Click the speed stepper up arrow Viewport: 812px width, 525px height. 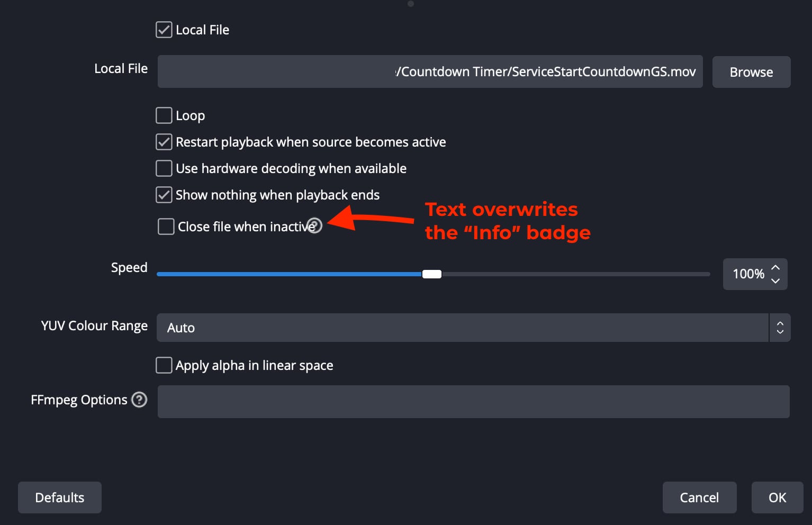click(775, 267)
